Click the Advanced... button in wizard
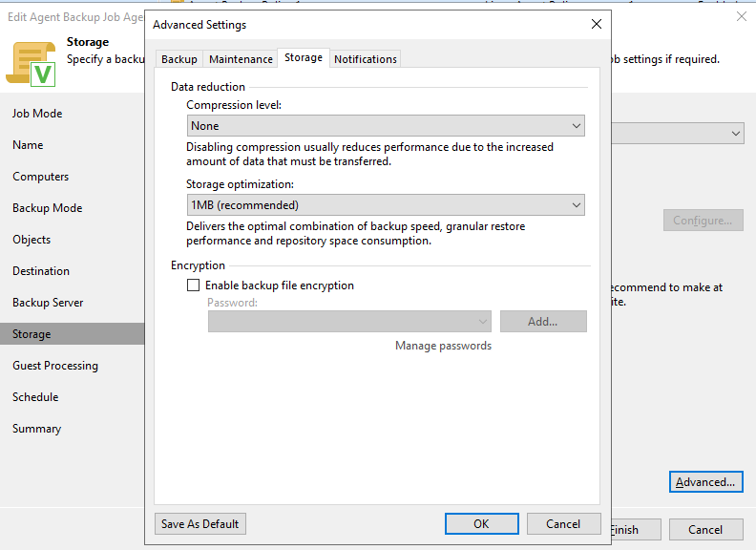The image size is (756, 550). pyautogui.click(x=705, y=482)
